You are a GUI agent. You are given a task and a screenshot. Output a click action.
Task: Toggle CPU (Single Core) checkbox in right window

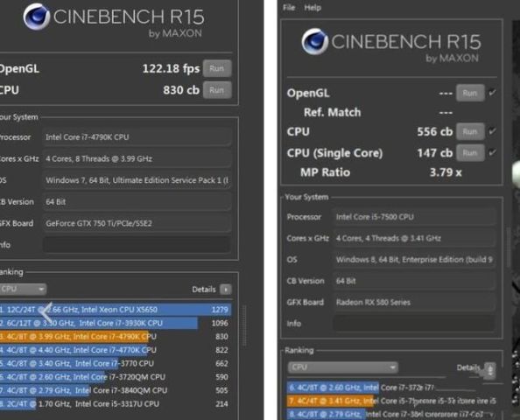[493, 152]
